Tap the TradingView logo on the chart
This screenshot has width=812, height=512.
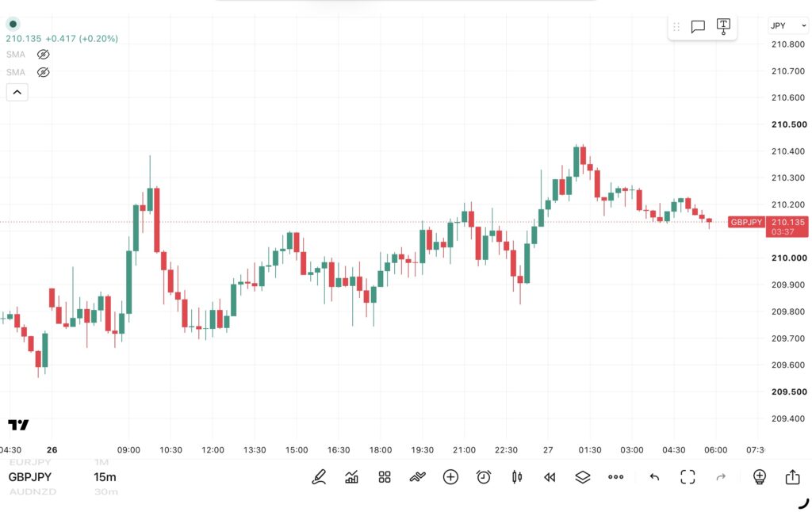point(19,425)
